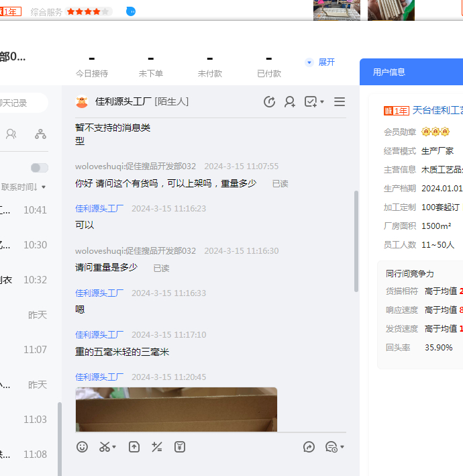The image size is (463, 476).
Task: Click the forward arrow icon in toolbar
Action: 309,446
